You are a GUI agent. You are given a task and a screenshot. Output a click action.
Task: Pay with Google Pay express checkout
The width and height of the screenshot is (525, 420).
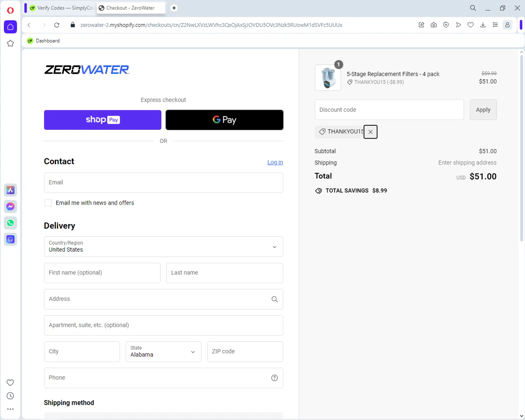pyautogui.click(x=224, y=120)
